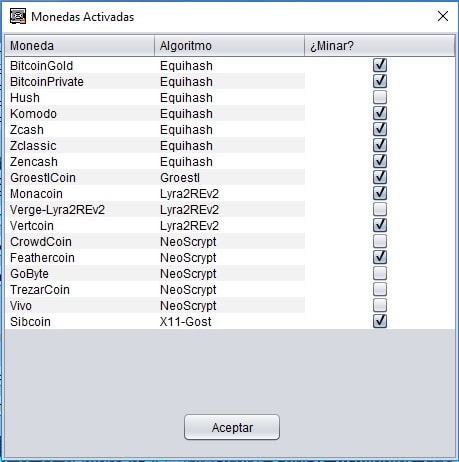Enable the GoByte mining checkbox
This screenshot has height=462, width=459.
(x=380, y=273)
